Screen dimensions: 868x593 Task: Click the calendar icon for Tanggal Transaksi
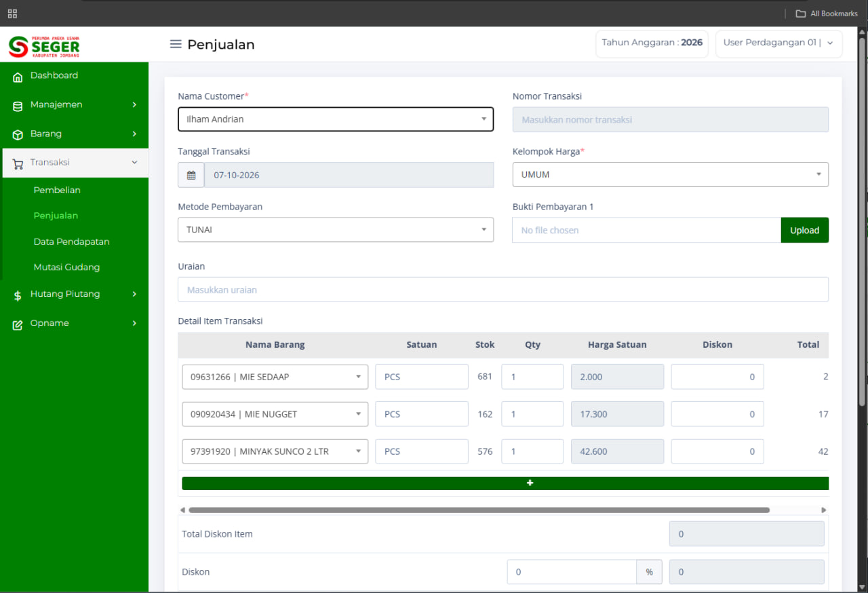191,175
